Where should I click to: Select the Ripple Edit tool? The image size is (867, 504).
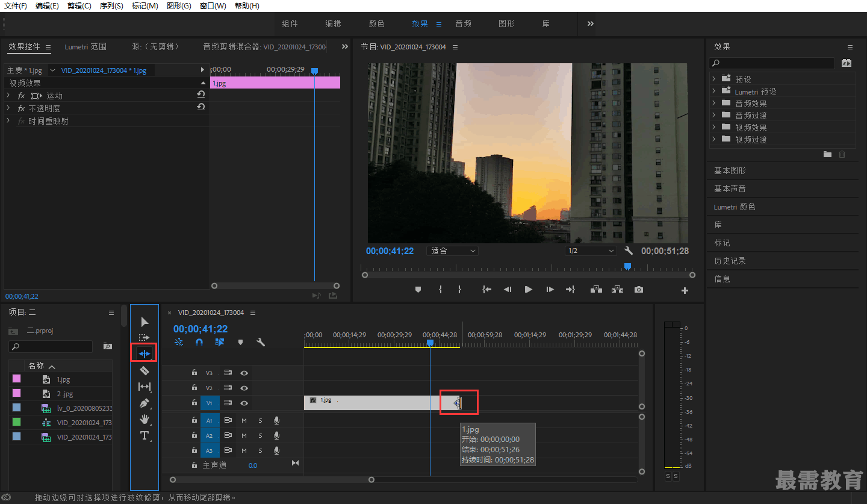(x=144, y=353)
